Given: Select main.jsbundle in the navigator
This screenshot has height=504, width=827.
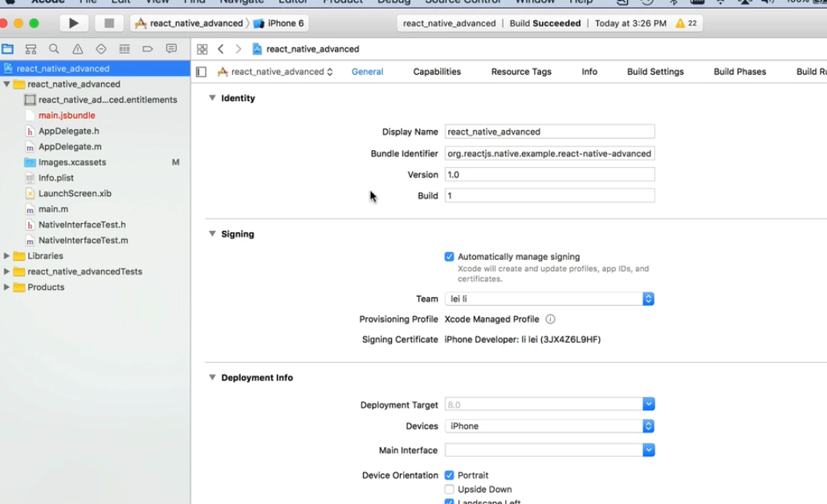Looking at the screenshot, I should point(67,116).
